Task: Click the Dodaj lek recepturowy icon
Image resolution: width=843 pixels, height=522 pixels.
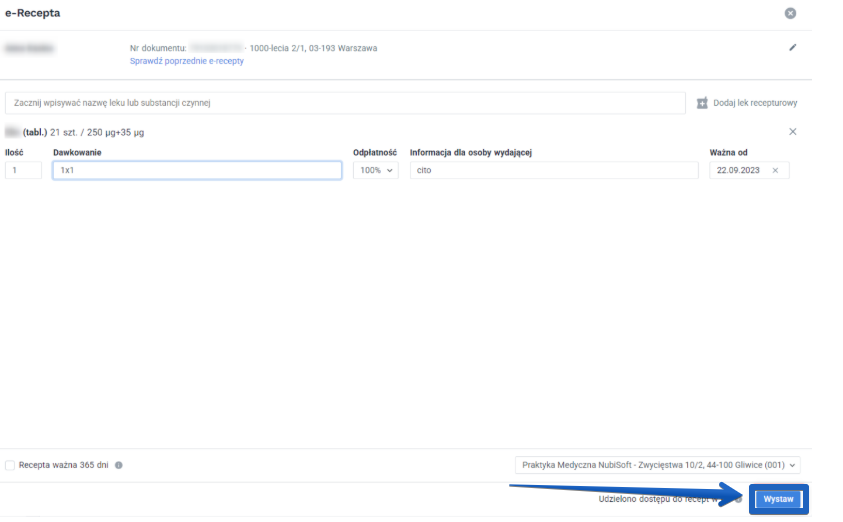Action: [x=702, y=103]
